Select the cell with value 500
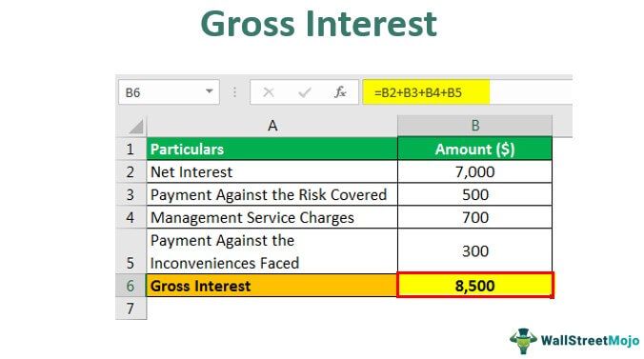 point(474,194)
